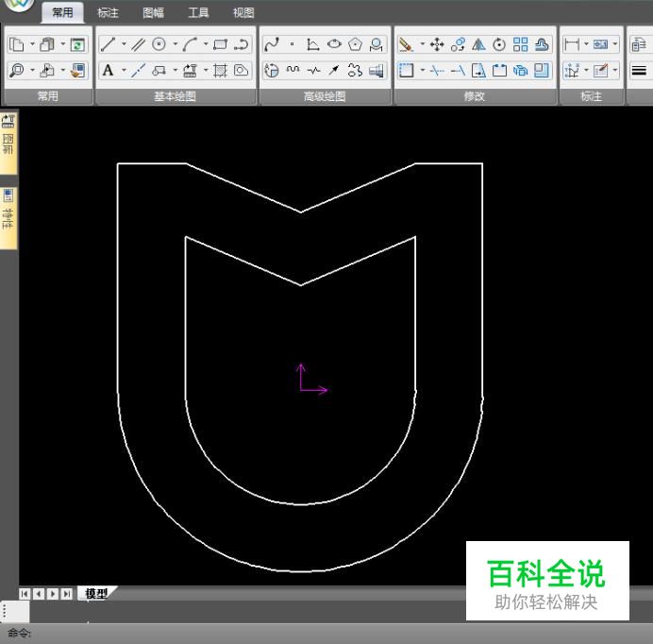Viewport: 653px width, 644px height.
Task: Expand the Text tool dropdown arrow
Action: 123,70
